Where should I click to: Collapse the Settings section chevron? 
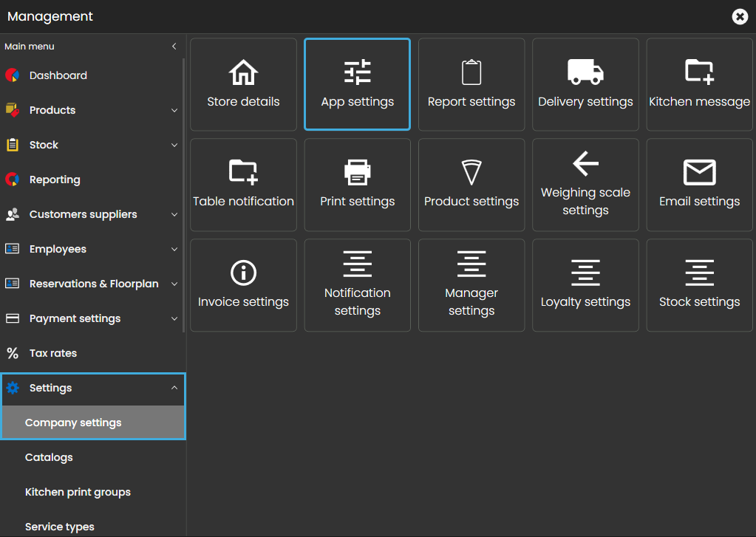click(174, 388)
